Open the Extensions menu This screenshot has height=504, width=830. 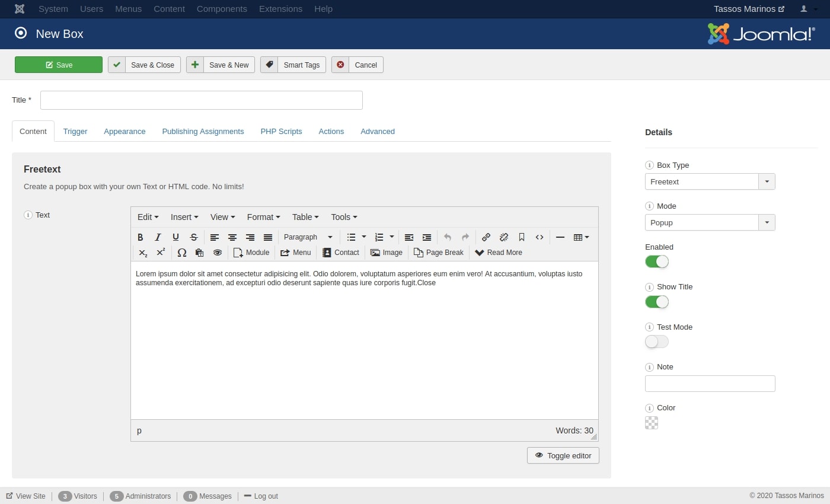(280, 9)
